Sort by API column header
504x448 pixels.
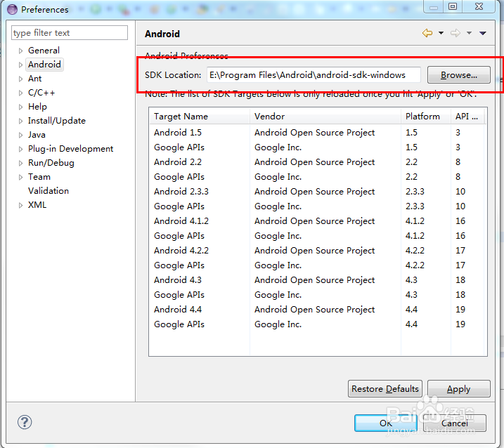pyautogui.click(x=467, y=117)
